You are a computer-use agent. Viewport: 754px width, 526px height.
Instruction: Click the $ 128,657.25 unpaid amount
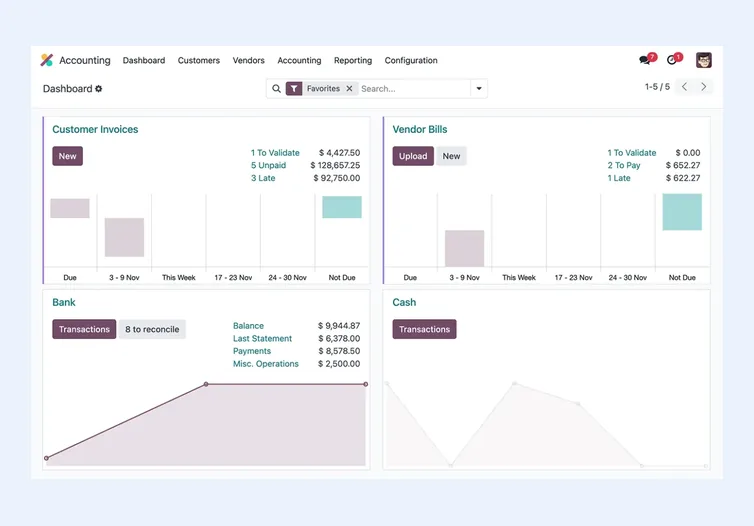click(x=335, y=165)
